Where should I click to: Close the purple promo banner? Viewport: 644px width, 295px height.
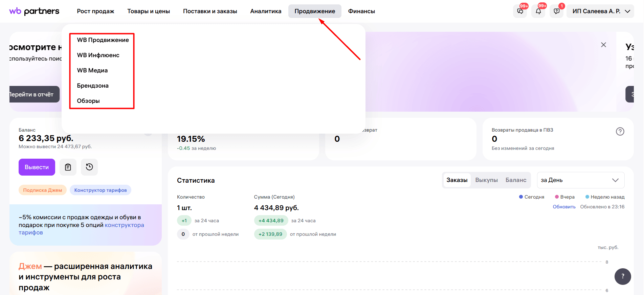tap(603, 45)
